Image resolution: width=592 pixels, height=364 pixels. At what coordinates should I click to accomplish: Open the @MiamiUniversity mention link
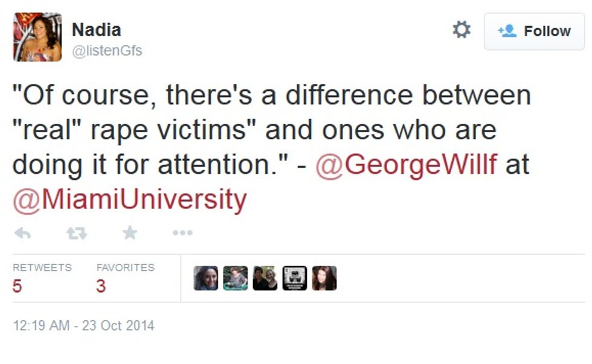[129, 200]
